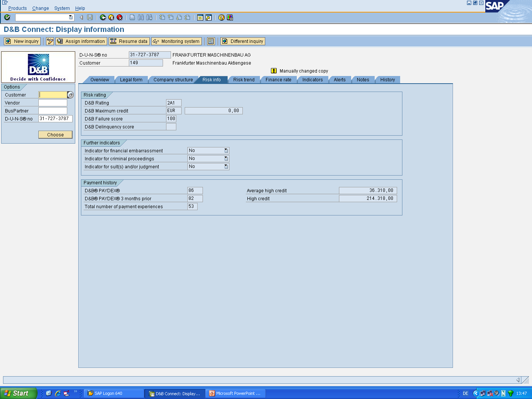This screenshot has height=399, width=532.
Task: Switch to Microsoft PowerPoint taskbar window
Action: click(236, 394)
